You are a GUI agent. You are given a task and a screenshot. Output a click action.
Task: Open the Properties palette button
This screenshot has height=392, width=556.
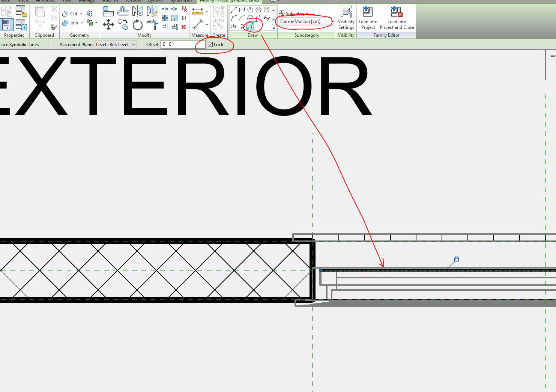[x=6, y=24]
